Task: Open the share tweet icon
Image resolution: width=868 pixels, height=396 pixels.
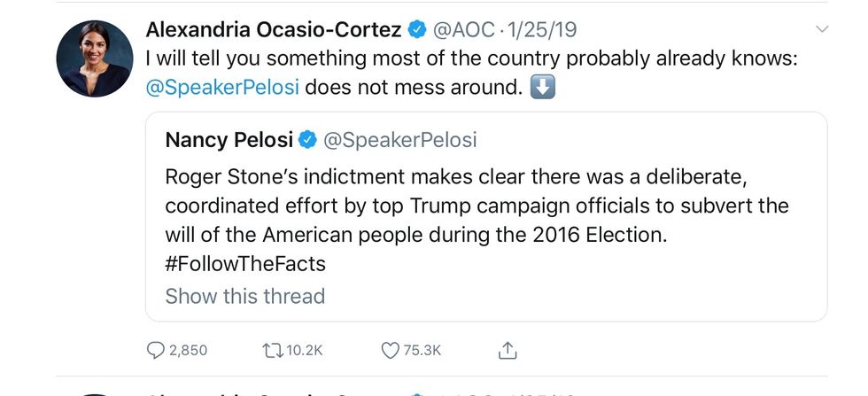Action: tap(507, 350)
